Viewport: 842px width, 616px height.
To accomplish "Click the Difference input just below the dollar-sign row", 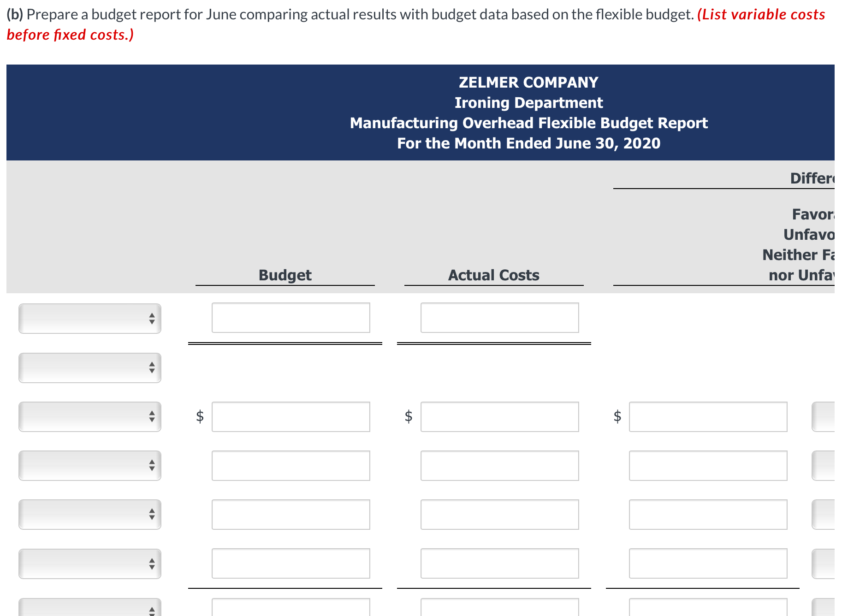I will tap(708, 466).
